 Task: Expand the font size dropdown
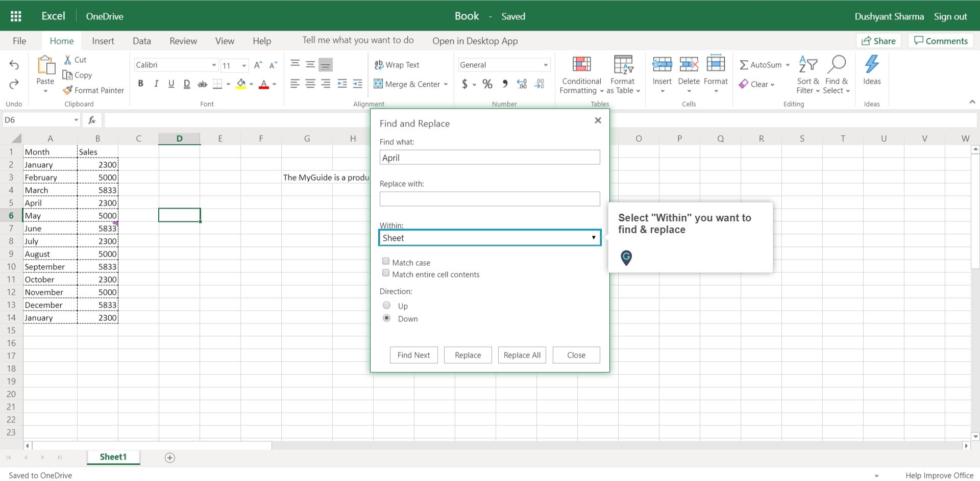pos(244,65)
